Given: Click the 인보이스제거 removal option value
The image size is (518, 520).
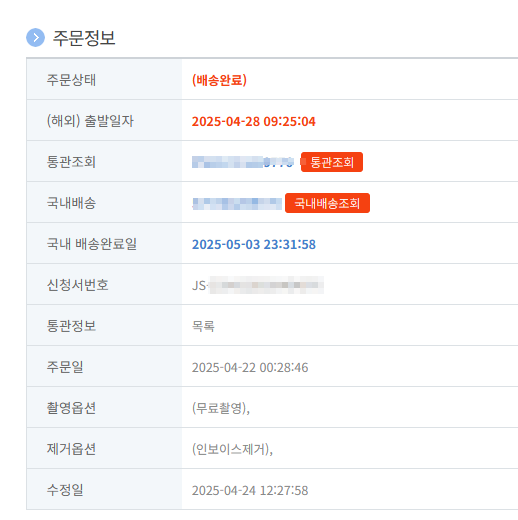Looking at the screenshot, I should [x=232, y=449].
